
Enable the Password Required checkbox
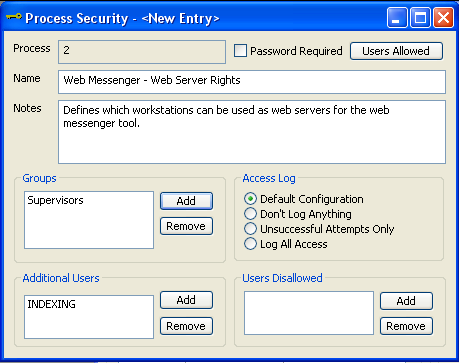(240, 51)
